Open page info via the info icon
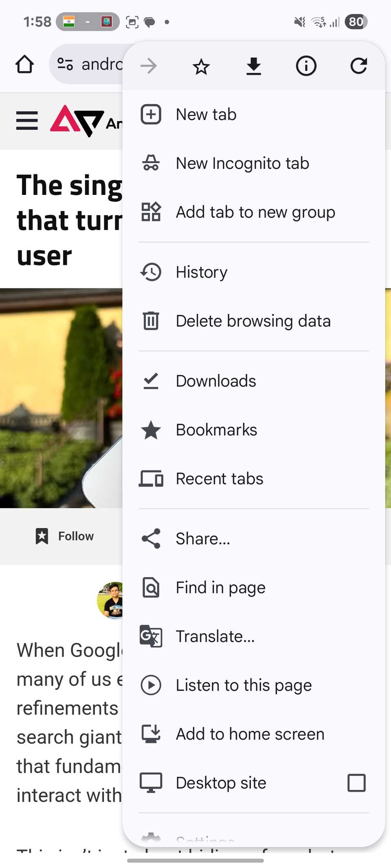391x868 pixels. tap(306, 66)
